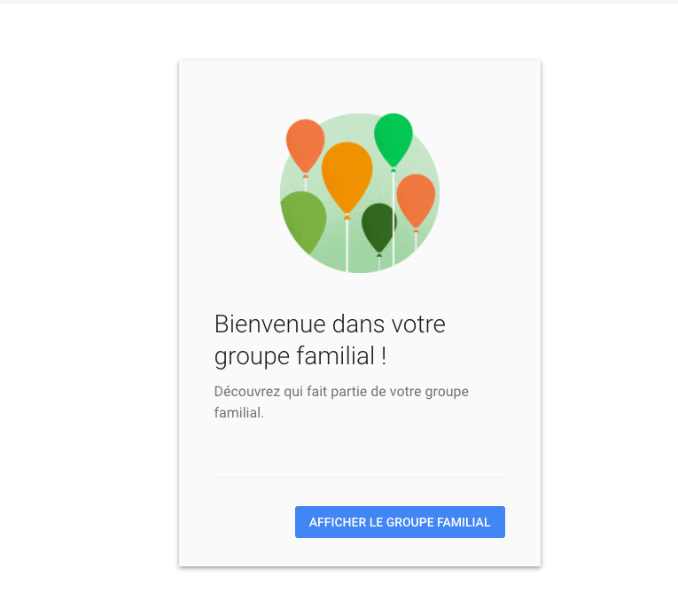Click the bright green balloon

pos(393,137)
